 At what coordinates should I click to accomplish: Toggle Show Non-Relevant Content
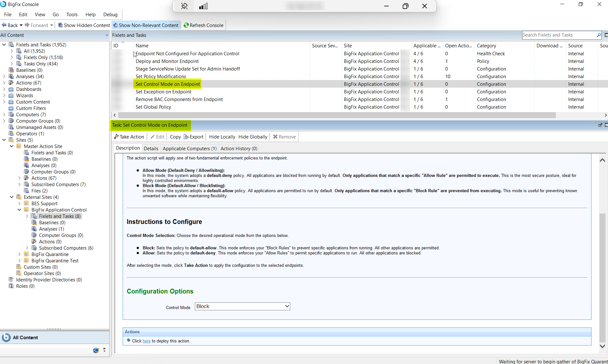tap(146, 25)
